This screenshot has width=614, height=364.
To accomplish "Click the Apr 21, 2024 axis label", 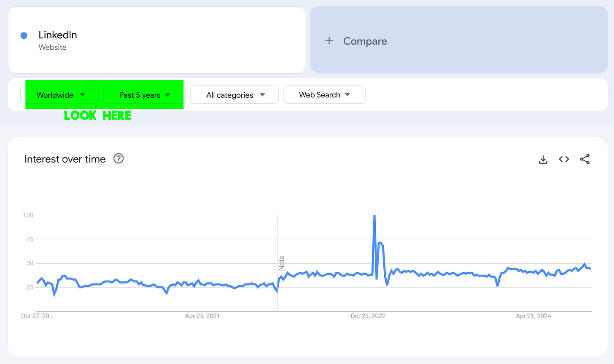I will [533, 316].
